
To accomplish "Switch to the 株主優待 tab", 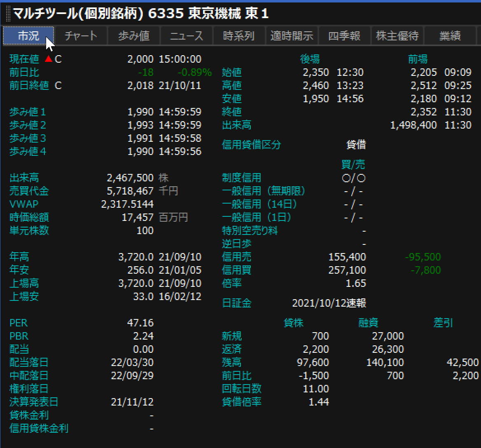I will click(397, 36).
